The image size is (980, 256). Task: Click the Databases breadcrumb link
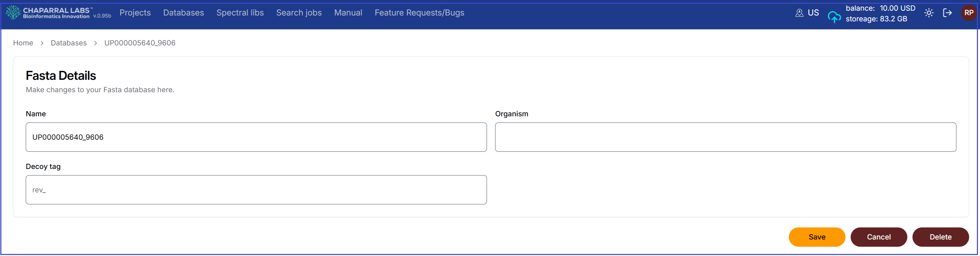point(68,43)
